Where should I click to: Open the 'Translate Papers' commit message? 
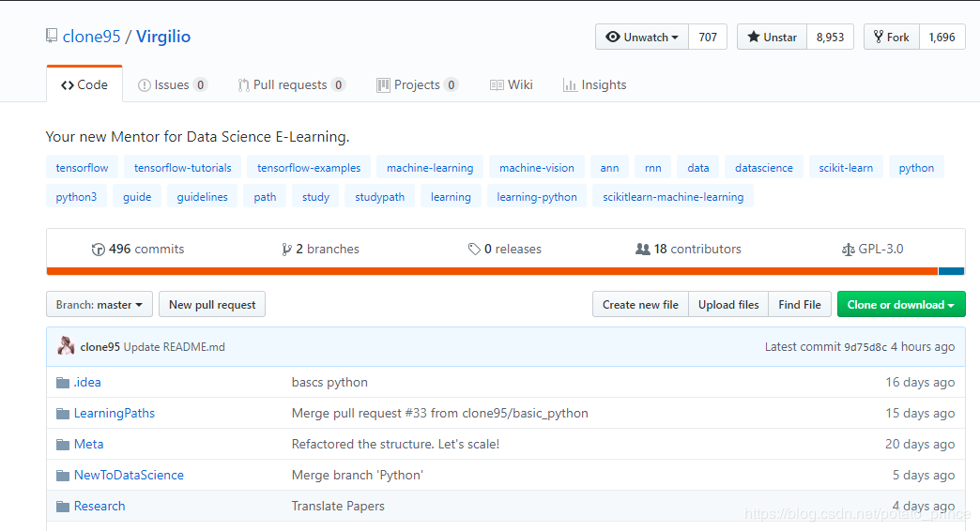(338, 506)
